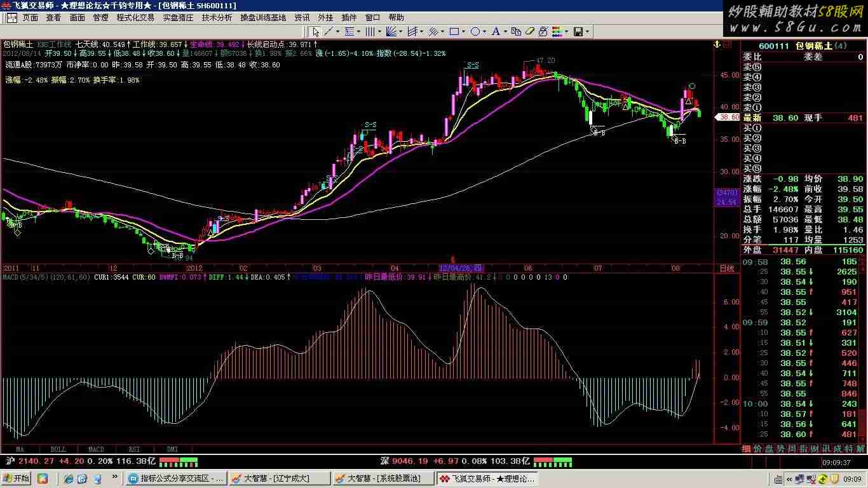Open the 技术分析 menu

217,18
